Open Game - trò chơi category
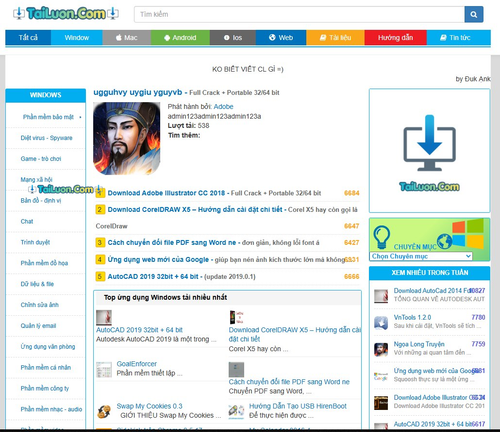Image resolution: width=500 pixels, height=432 pixels. click(41, 159)
